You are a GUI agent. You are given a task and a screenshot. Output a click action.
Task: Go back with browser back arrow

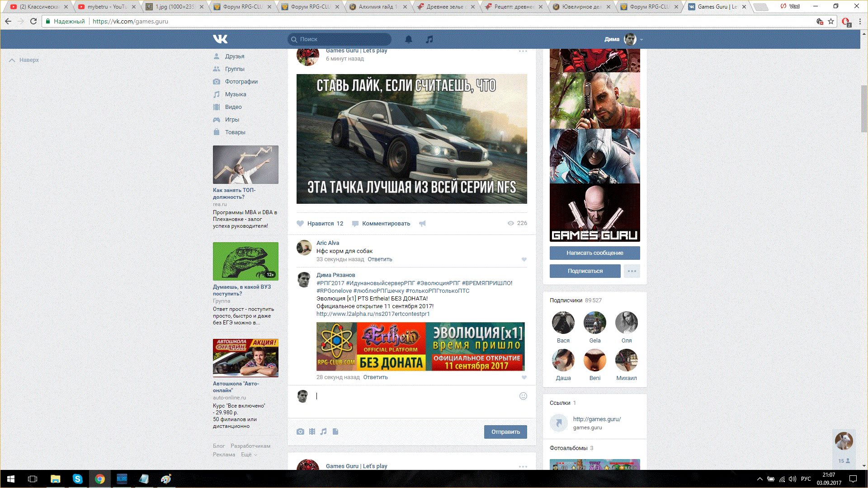click(8, 21)
